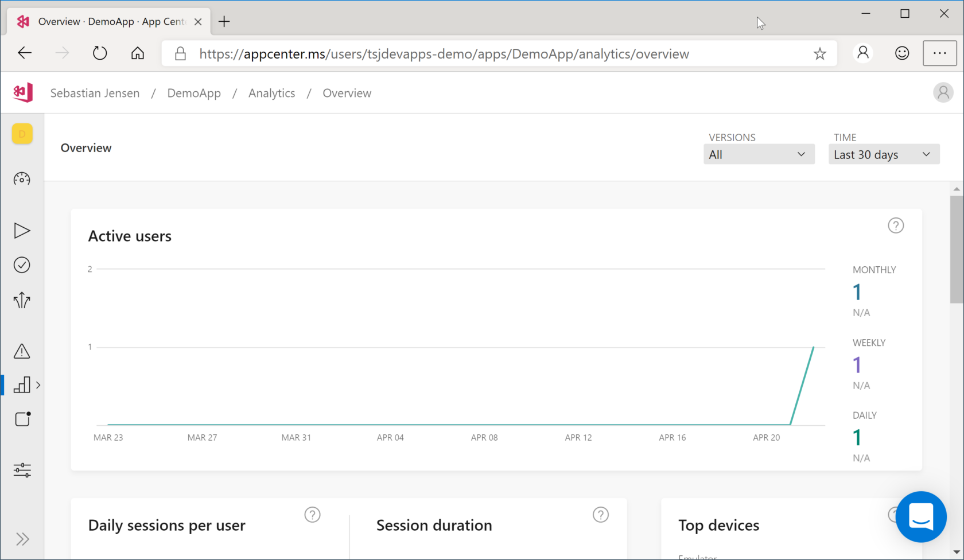Click the App Center logo in breadcrumb
Image resolution: width=964 pixels, height=560 pixels.
pos(22,92)
